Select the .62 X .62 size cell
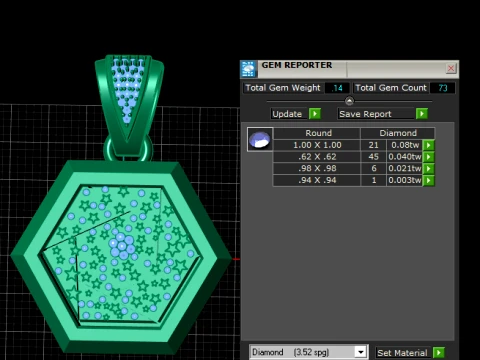 click(x=317, y=157)
